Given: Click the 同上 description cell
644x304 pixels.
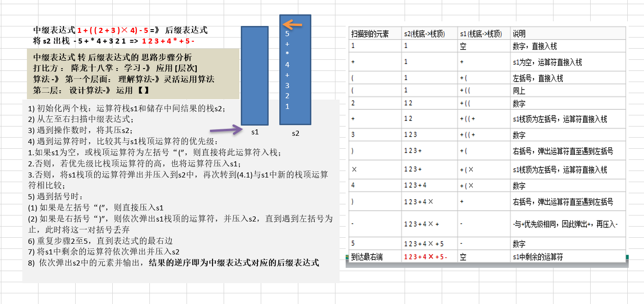Looking at the screenshot, I should coord(519,91).
